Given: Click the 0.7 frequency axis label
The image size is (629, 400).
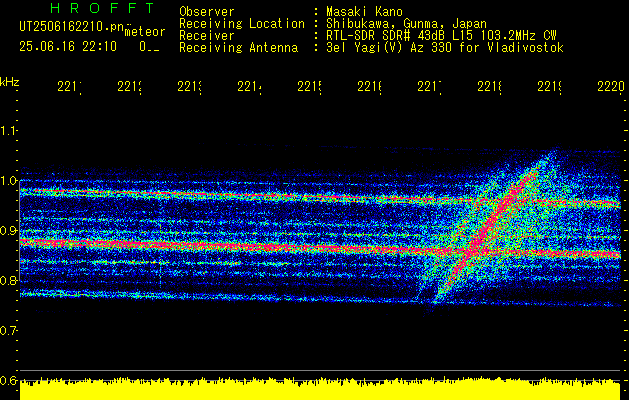Looking at the screenshot, I should click(8, 331).
